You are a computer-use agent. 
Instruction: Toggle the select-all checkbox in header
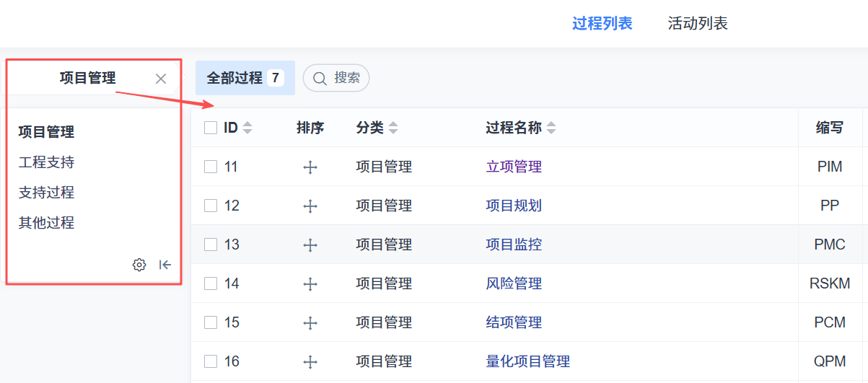tap(211, 128)
